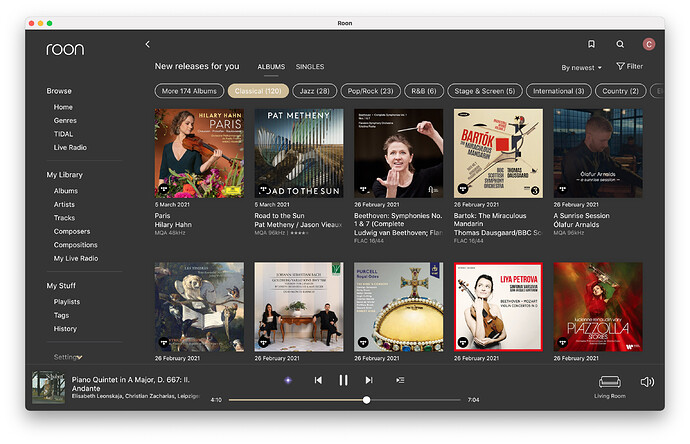The image size is (690, 444).
Task: Skip to previous track
Action: point(318,380)
